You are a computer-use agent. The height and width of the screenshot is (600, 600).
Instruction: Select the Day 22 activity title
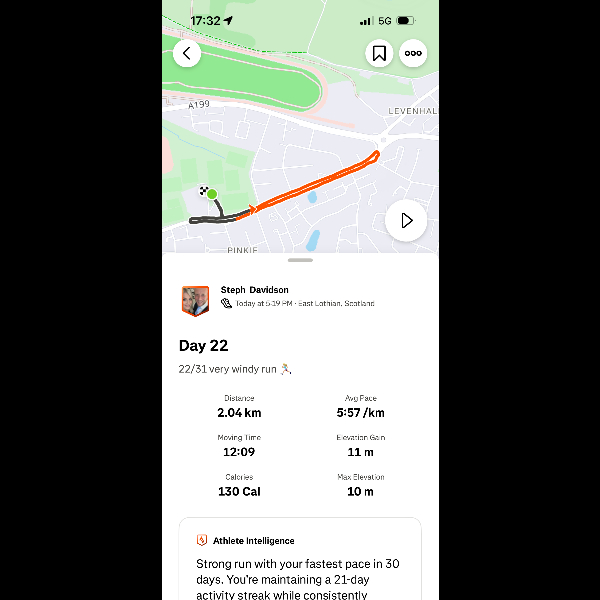coord(203,346)
